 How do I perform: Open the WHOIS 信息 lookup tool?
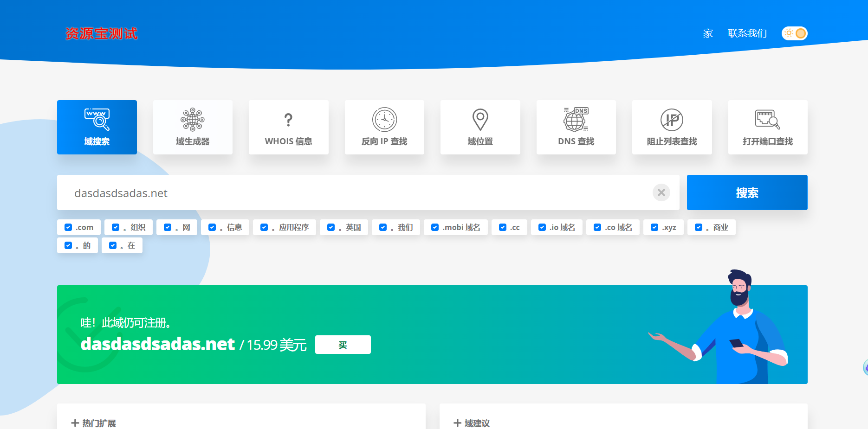click(288, 127)
